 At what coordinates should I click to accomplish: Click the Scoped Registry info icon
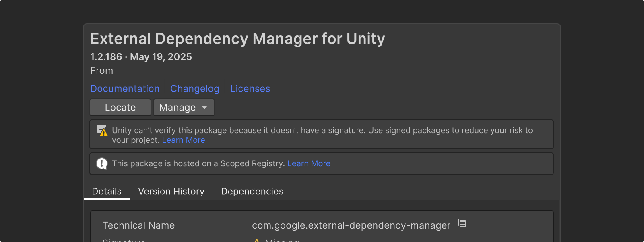point(102,163)
